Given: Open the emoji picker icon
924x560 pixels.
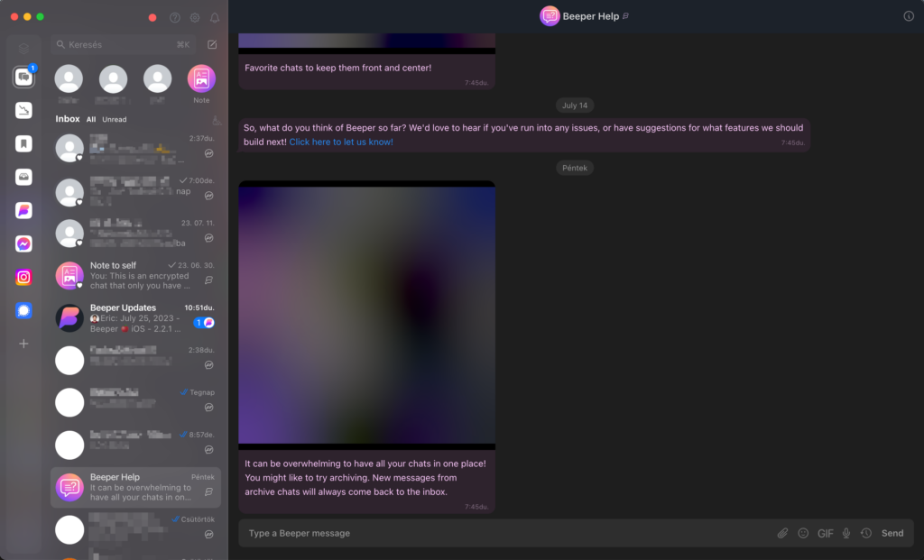Looking at the screenshot, I should 803,534.
